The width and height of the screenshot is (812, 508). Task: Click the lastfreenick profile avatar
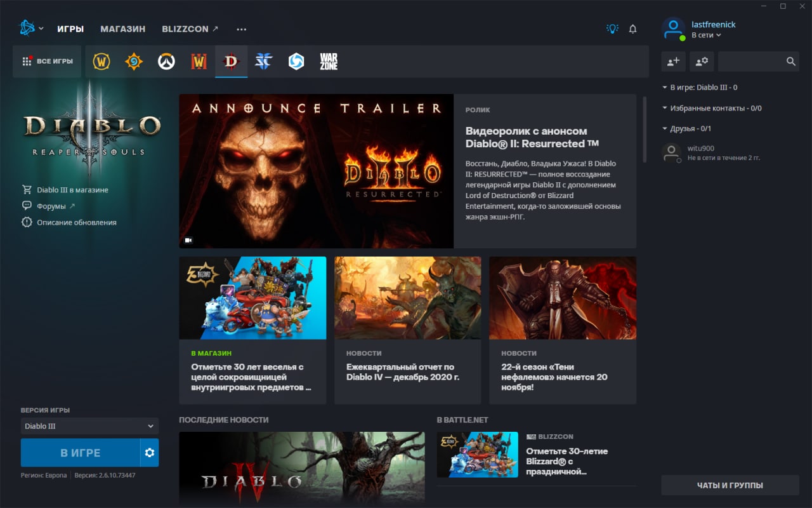673,29
